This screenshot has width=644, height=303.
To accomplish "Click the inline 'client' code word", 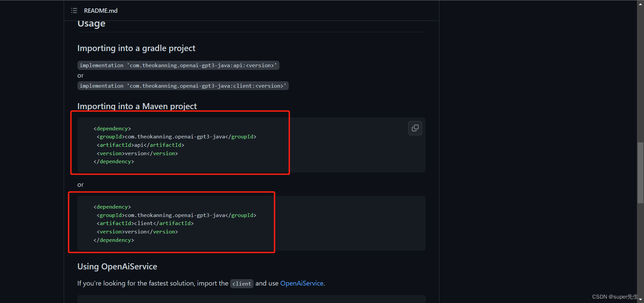I will coord(242,284).
